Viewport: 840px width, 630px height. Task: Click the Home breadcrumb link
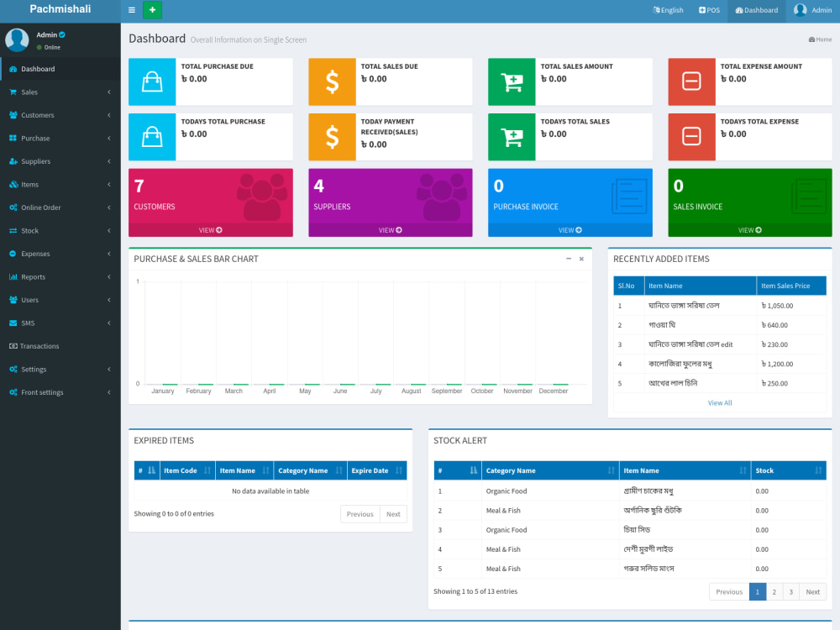pyautogui.click(x=820, y=39)
